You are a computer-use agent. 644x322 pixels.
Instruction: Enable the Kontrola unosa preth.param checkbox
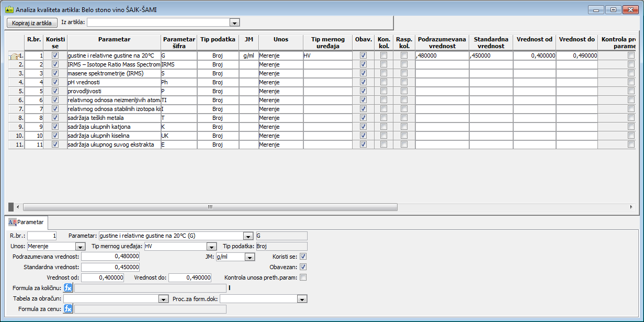click(x=303, y=277)
